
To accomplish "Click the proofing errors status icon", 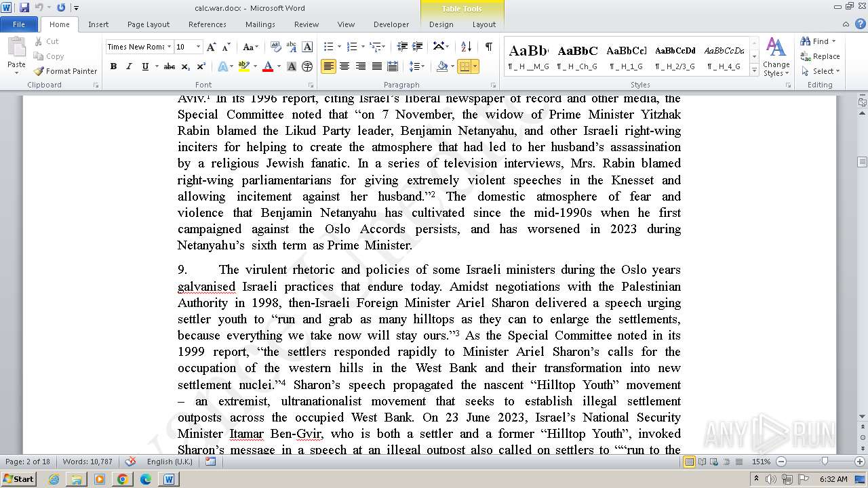I will point(131,462).
